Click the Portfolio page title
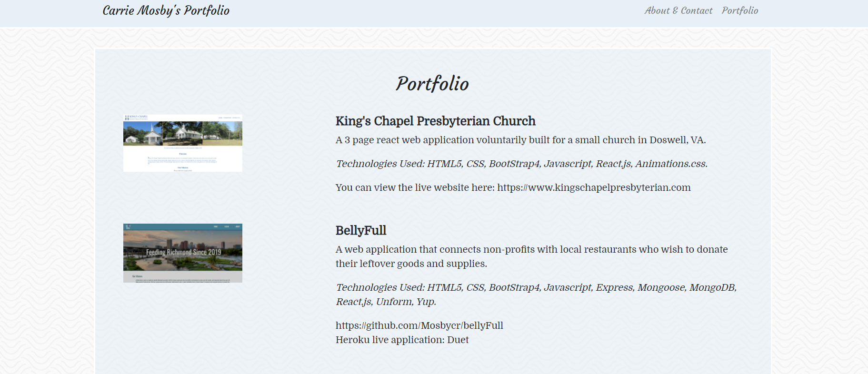Viewport: 868px width, 374px height. click(x=432, y=84)
